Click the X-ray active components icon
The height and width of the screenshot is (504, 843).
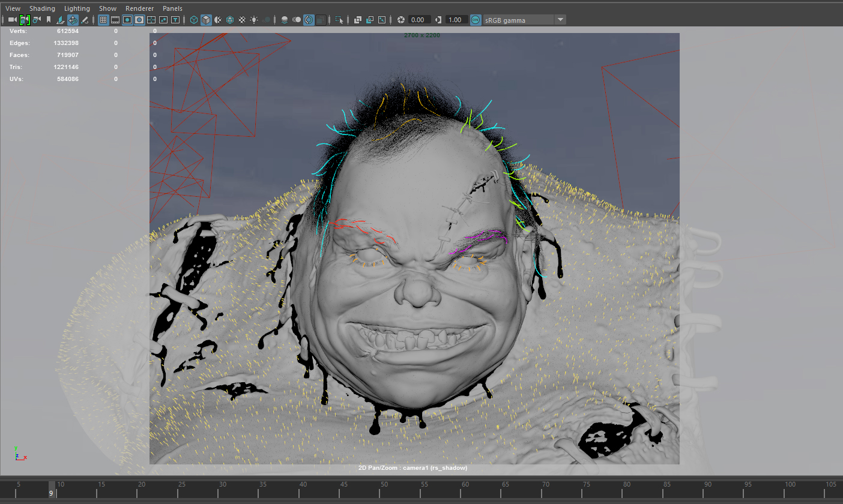[370, 20]
